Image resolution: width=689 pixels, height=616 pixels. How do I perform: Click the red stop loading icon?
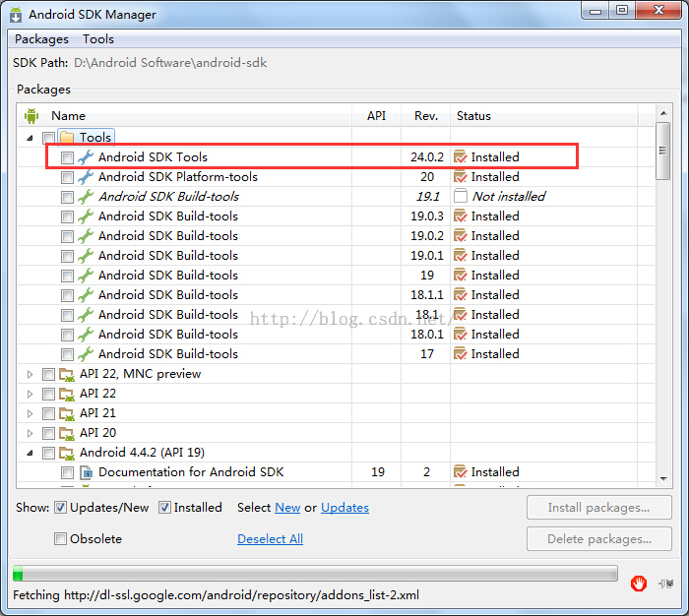(639, 584)
